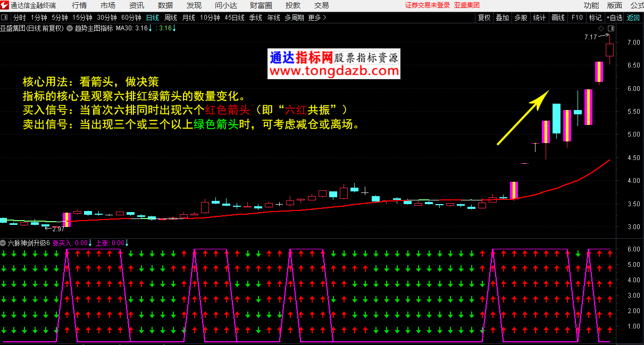This screenshot has width=644, height=345.
Task: Switch to the 分时 period tab
Action: point(20,18)
